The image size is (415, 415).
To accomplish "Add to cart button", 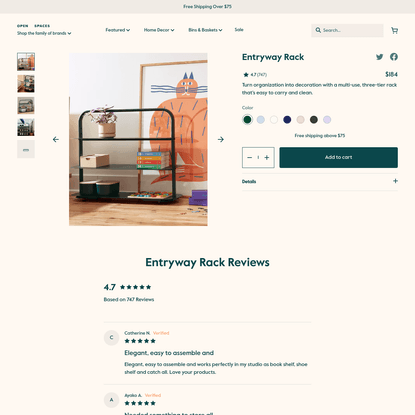I will tap(338, 157).
